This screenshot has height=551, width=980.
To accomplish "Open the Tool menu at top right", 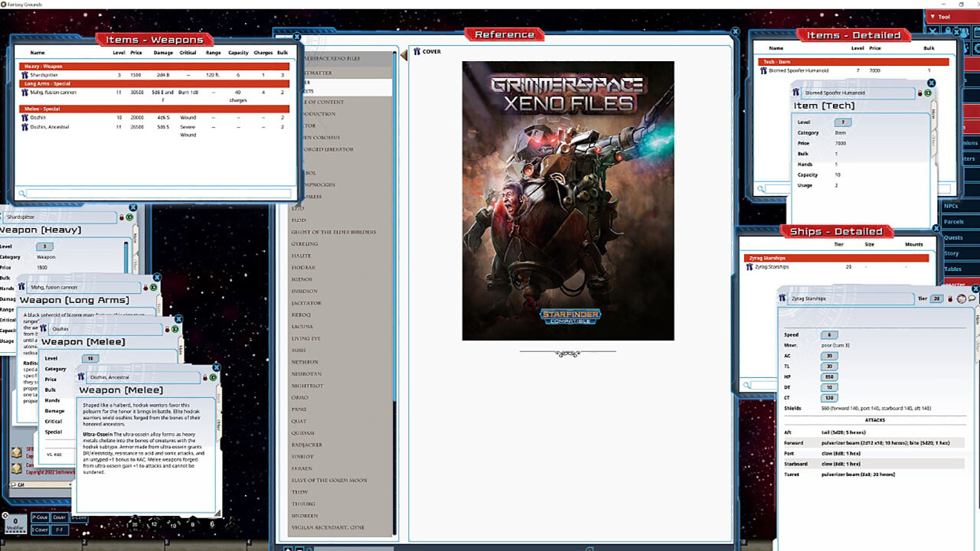I will 942,16.
